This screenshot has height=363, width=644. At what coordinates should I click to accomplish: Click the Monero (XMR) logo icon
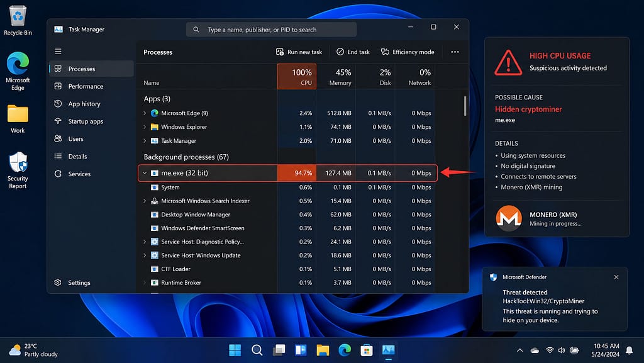[x=509, y=218]
